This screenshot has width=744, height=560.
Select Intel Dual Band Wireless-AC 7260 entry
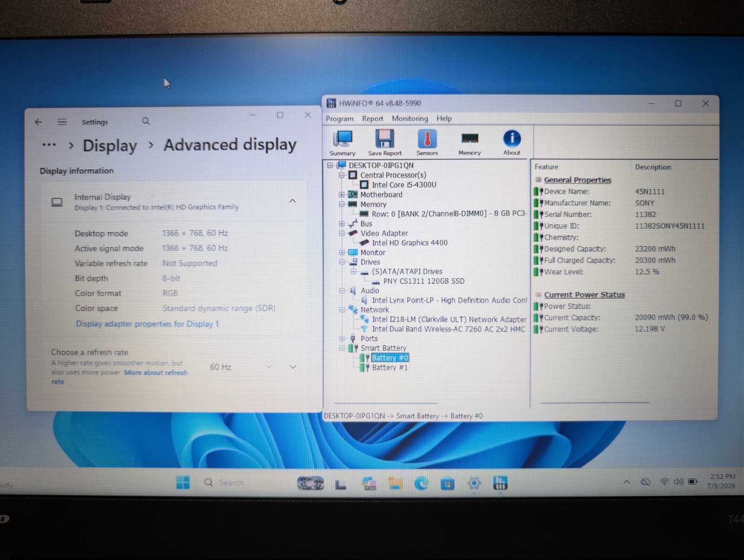tap(448, 329)
